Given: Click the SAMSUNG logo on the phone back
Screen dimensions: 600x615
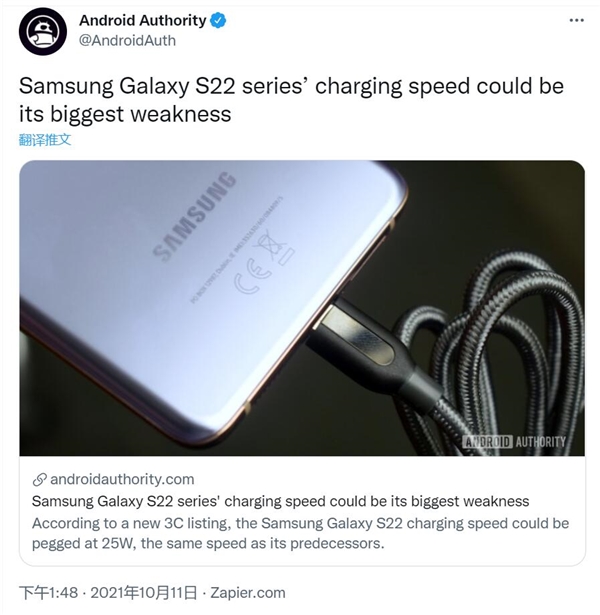Looking at the screenshot, I should coord(195,216).
